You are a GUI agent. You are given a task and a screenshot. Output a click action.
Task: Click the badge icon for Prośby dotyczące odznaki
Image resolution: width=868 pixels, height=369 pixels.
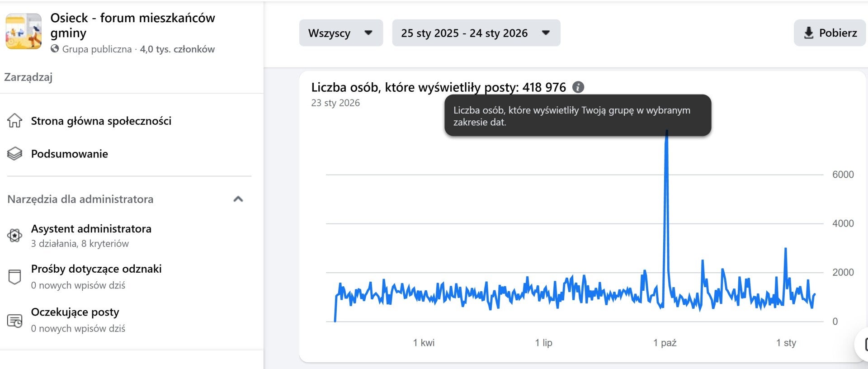[14, 276]
